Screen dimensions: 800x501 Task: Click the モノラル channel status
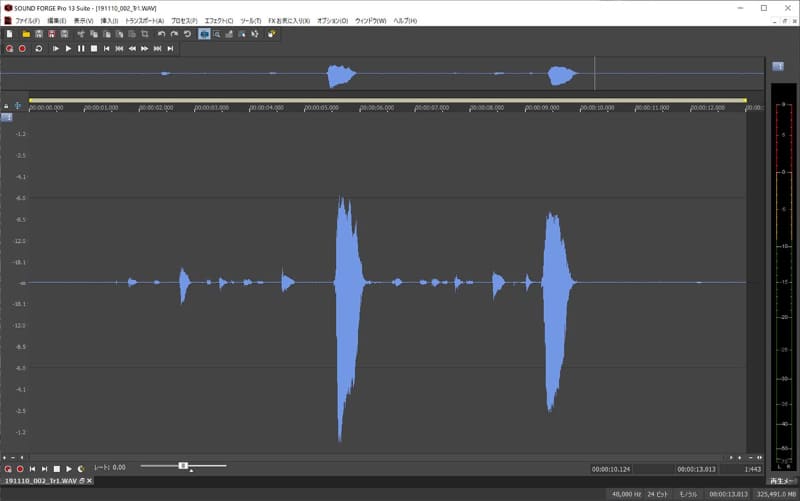[x=688, y=494]
